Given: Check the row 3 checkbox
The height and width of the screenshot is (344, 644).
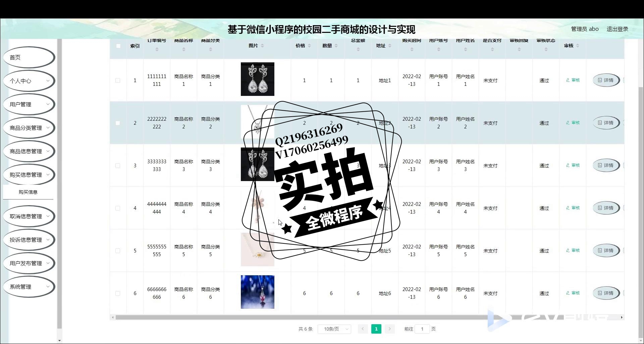Looking at the screenshot, I should coord(118,166).
